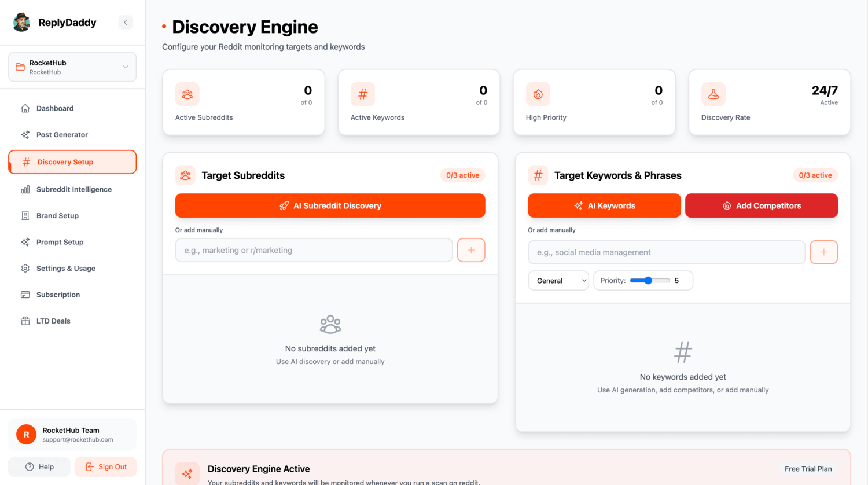This screenshot has width=868, height=485.
Task: Click the Target Keywords hash icon
Action: (538, 175)
